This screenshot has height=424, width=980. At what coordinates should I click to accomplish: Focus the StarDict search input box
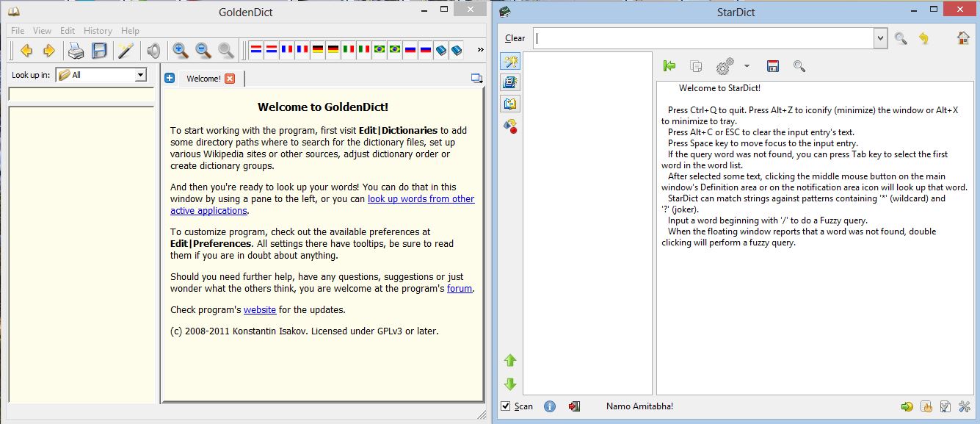pyautogui.click(x=703, y=38)
